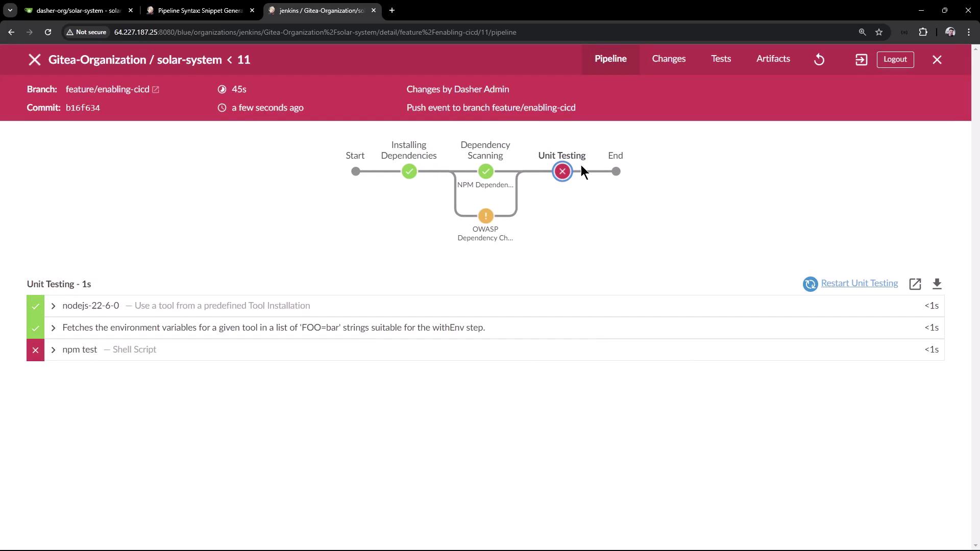
Task: Click the NPM Dependency Audit stage node
Action: click(485, 171)
